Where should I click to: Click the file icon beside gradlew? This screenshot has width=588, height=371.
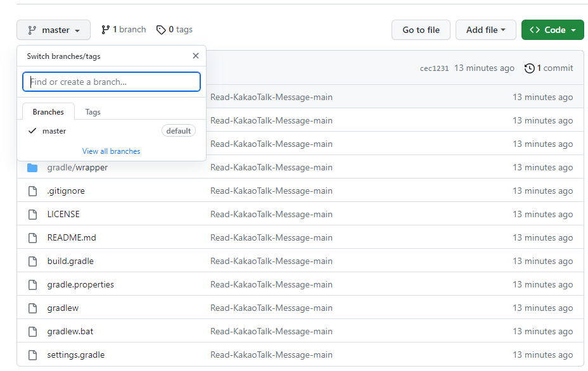32,308
